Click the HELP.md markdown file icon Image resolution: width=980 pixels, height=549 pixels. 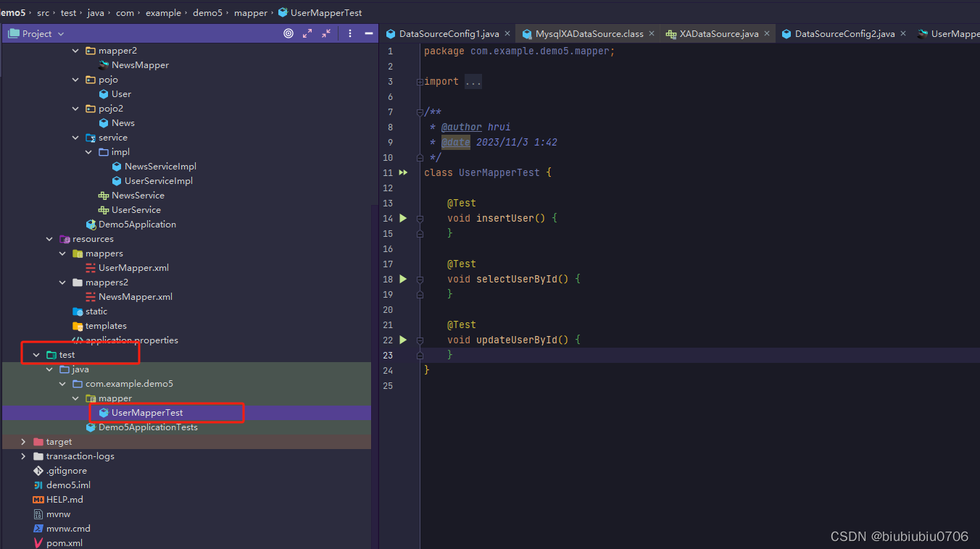[38, 500]
